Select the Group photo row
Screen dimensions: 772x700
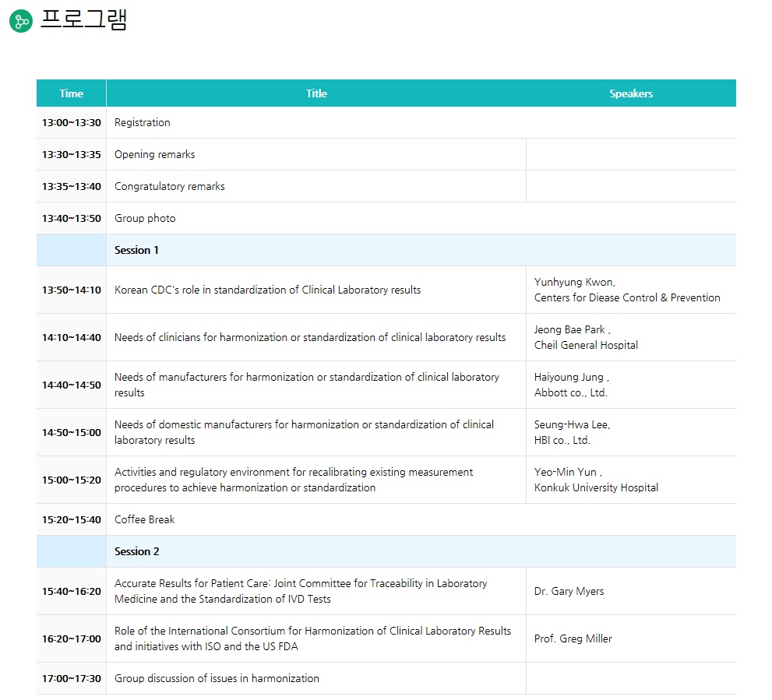pyautogui.click(x=145, y=219)
